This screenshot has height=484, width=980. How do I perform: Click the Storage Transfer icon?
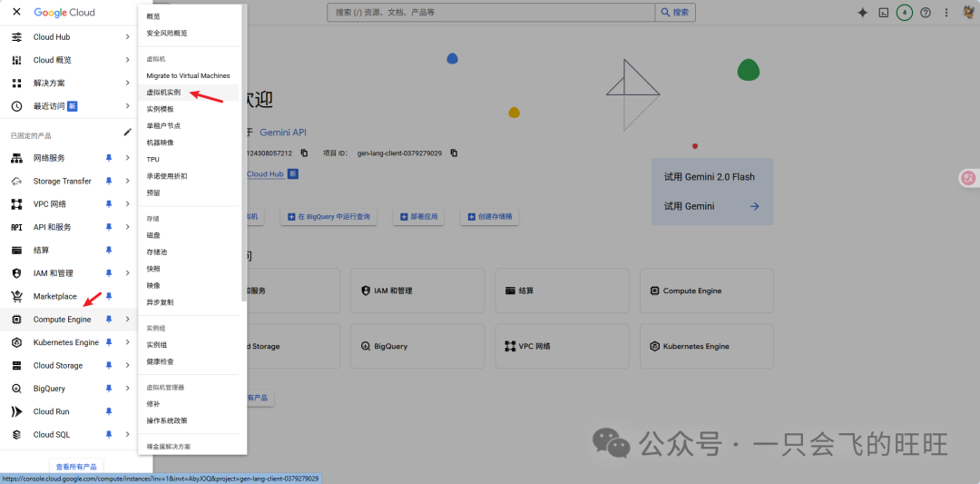point(17,182)
